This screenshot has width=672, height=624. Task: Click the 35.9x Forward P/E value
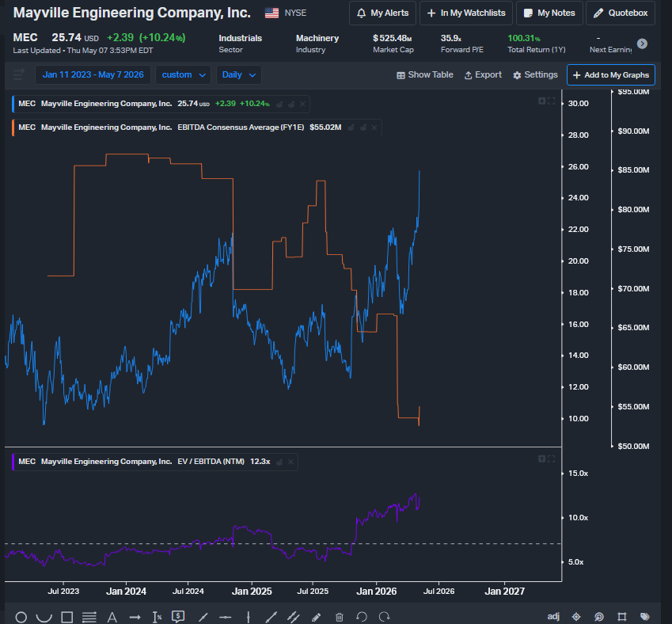[451, 38]
